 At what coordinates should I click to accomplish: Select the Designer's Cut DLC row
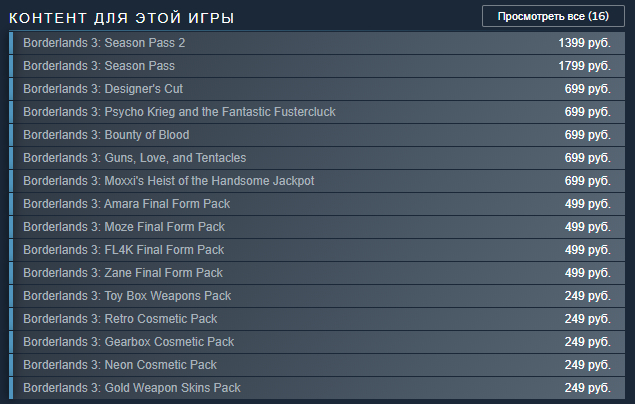click(x=103, y=89)
